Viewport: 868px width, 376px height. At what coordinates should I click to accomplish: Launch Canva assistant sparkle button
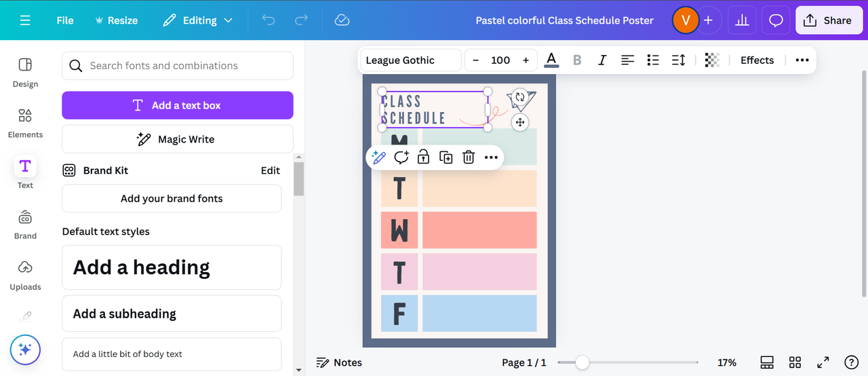25,350
